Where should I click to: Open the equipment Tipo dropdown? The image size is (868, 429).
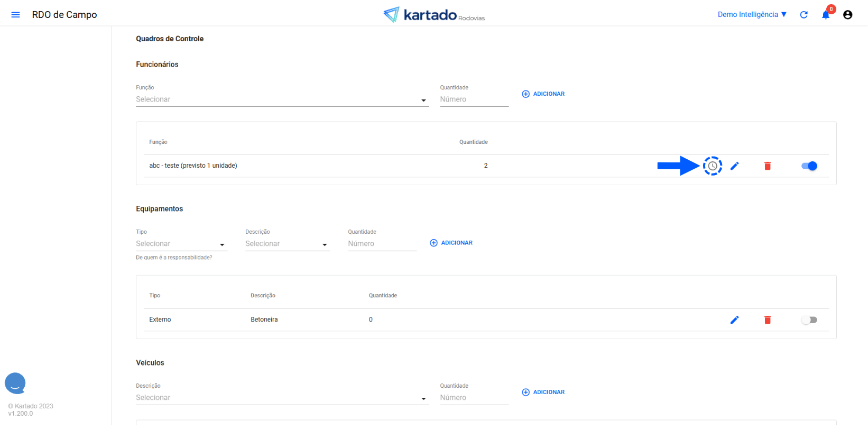tap(181, 244)
